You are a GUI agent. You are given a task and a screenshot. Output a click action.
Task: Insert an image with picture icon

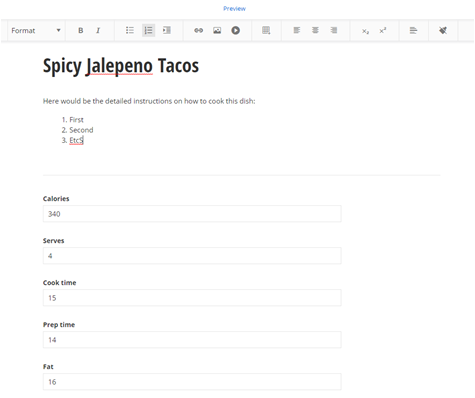tap(217, 31)
